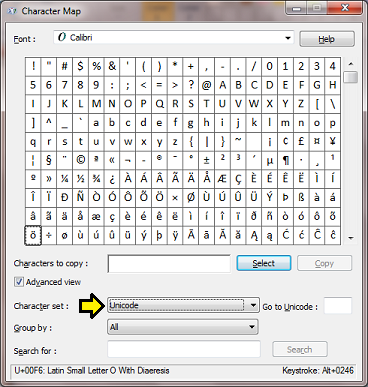Pick the section sign § character
The image size is (368, 387).
tap(49, 160)
